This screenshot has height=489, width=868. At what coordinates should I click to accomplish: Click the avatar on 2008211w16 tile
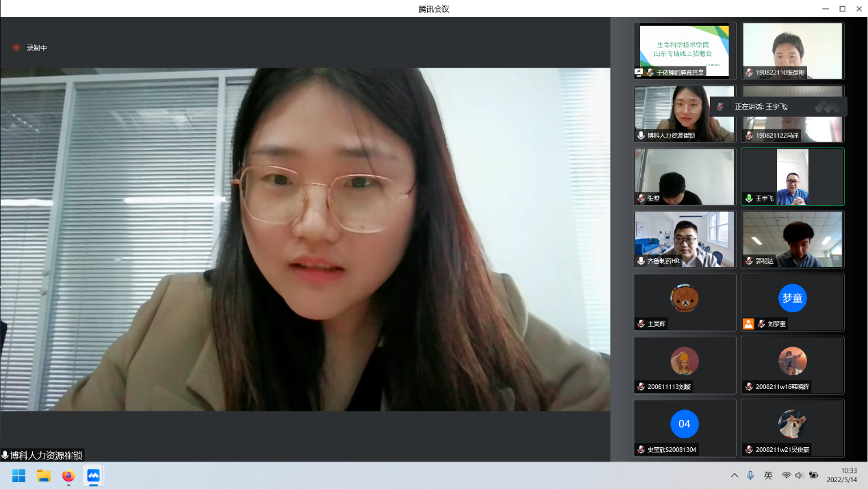coord(792,361)
